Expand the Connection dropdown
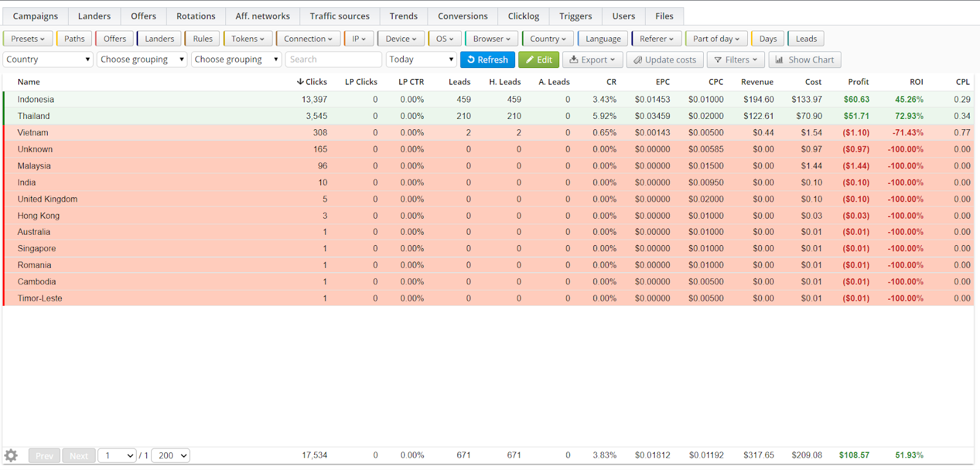Screen dimensions: 980x470 pos(308,39)
